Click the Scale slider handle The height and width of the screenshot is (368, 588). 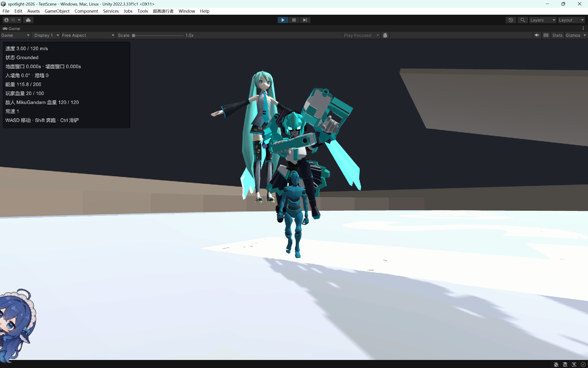(133, 35)
